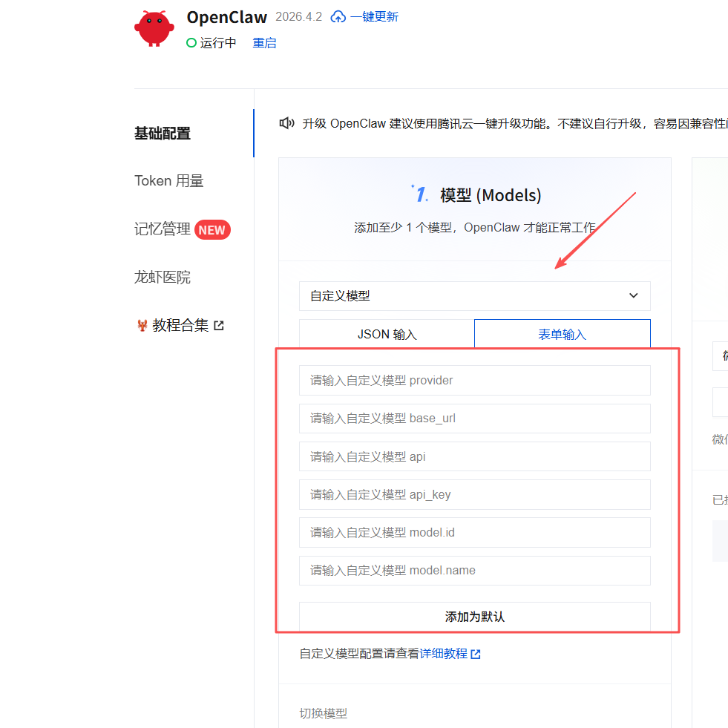This screenshot has width=728, height=728.
Task: Focus the custom model api_key field
Action: [x=474, y=495]
